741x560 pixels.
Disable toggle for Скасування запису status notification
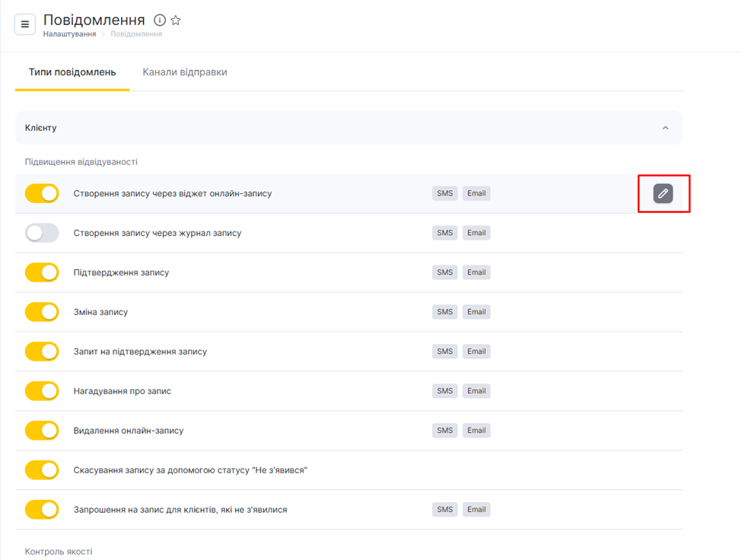tap(42, 470)
